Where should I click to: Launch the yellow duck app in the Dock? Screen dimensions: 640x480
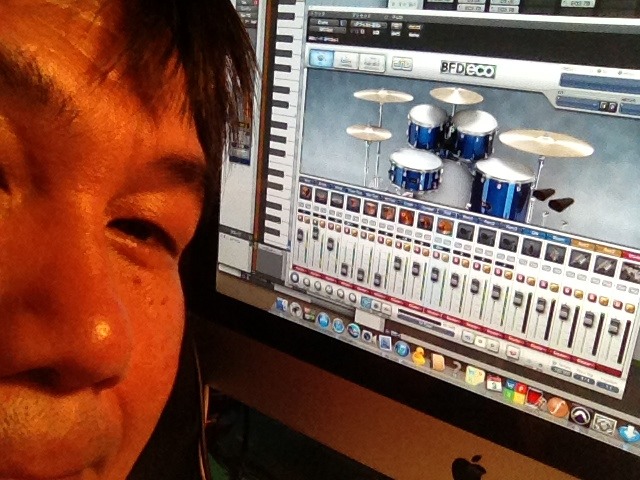pos(418,355)
